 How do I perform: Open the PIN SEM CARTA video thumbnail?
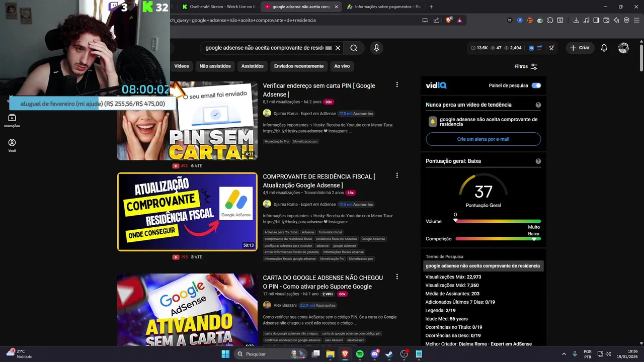[x=187, y=121]
